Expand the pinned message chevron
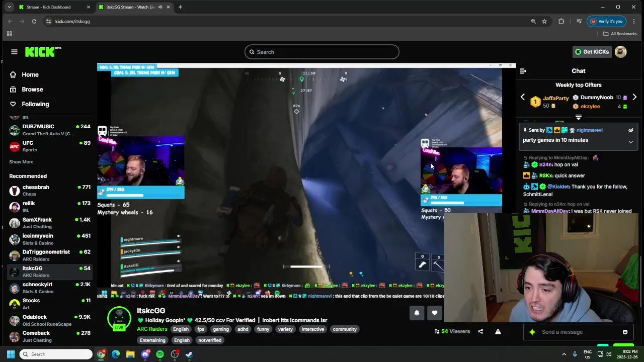The height and width of the screenshot is (362, 644). click(630, 142)
